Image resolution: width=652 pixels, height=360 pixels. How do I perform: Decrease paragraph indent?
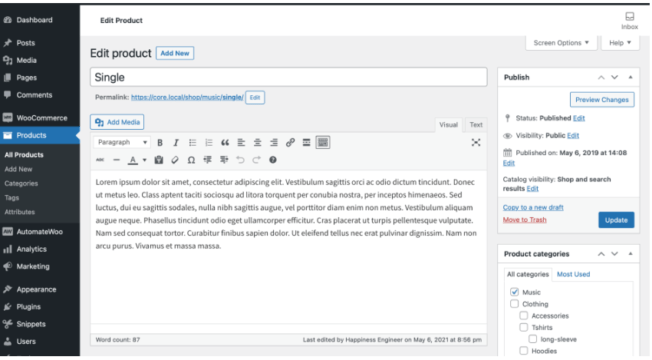(x=207, y=160)
